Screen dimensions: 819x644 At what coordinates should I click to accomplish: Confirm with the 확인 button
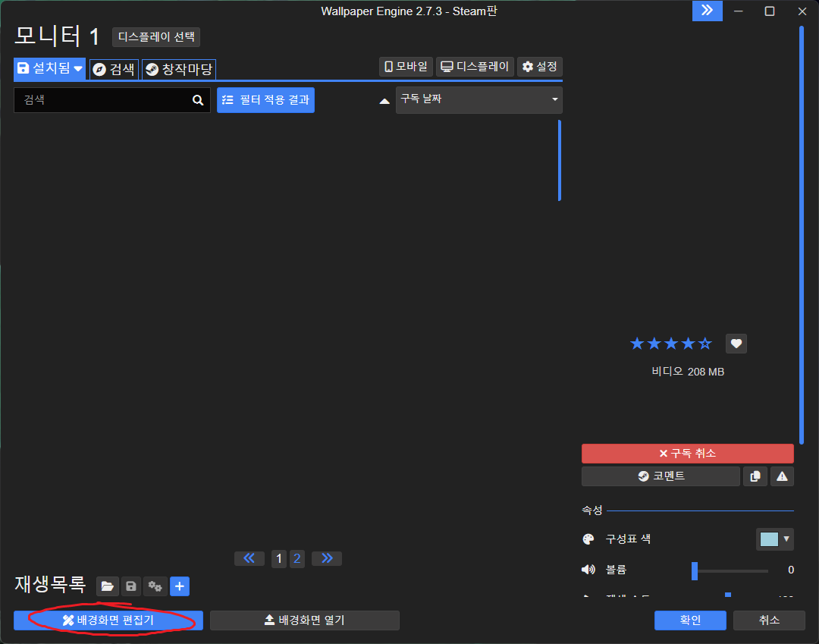(690, 620)
